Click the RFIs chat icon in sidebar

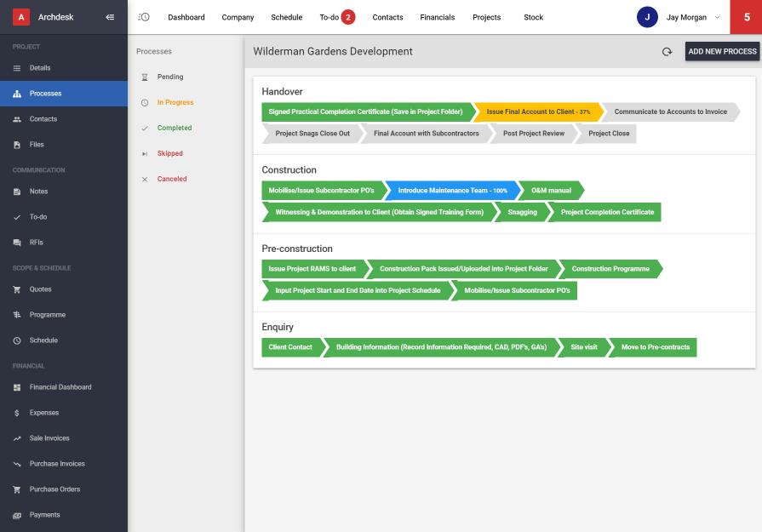[17, 243]
